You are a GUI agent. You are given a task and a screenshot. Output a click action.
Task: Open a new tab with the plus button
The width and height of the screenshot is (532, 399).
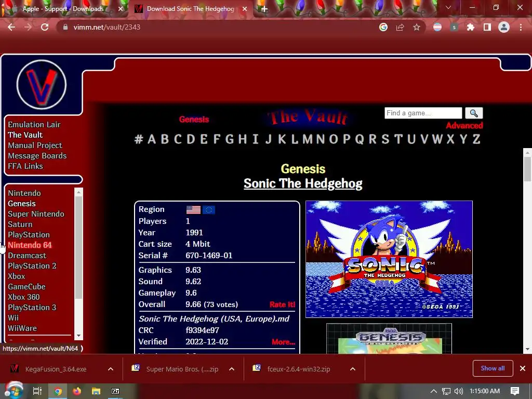pyautogui.click(x=264, y=9)
